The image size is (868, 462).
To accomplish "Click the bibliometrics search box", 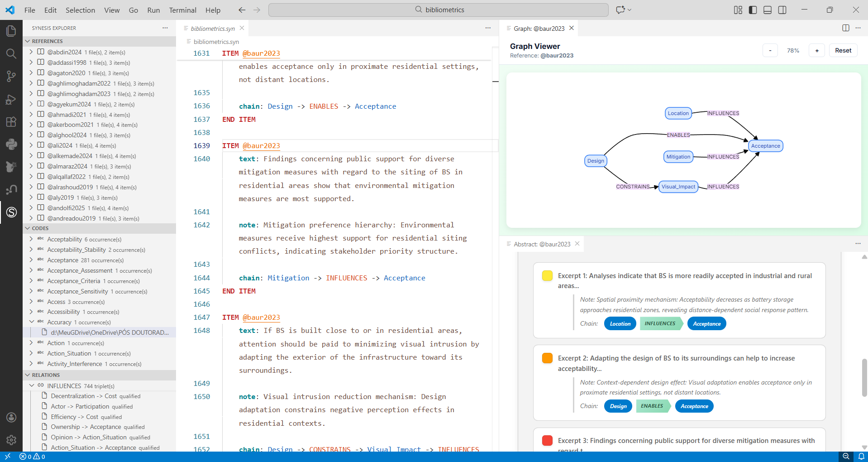I will [x=438, y=10].
